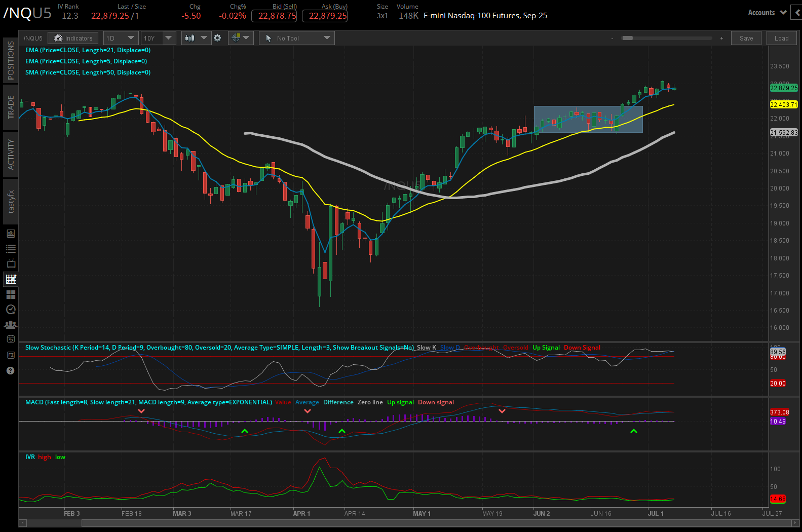
Task: Click the 22,403.71 yellow EMA price tag
Action: pos(784,105)
